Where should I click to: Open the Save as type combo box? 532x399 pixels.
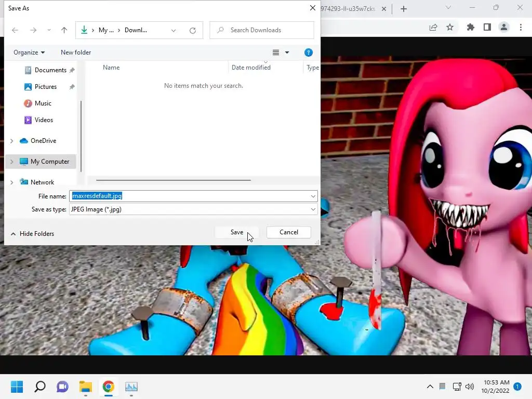[193, 209]
